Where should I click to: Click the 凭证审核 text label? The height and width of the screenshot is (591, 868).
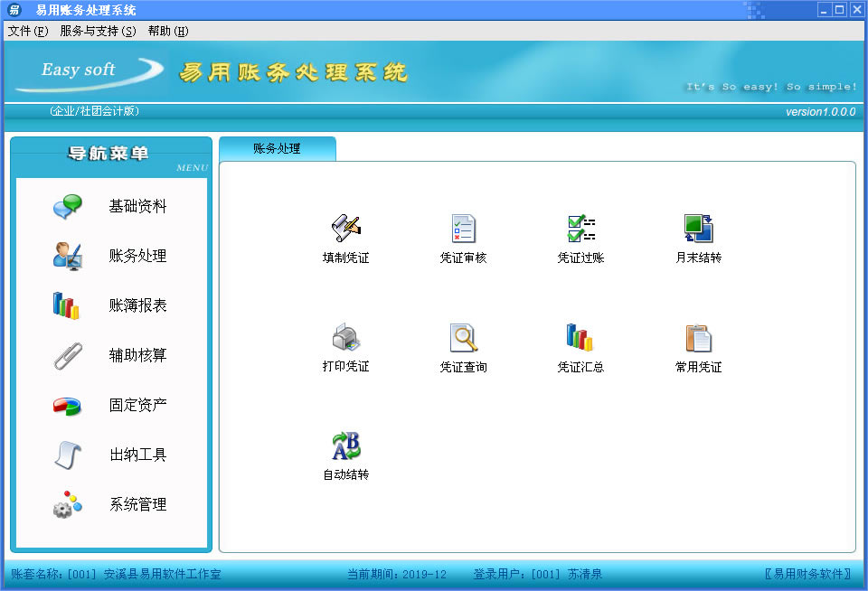point(463,258)
